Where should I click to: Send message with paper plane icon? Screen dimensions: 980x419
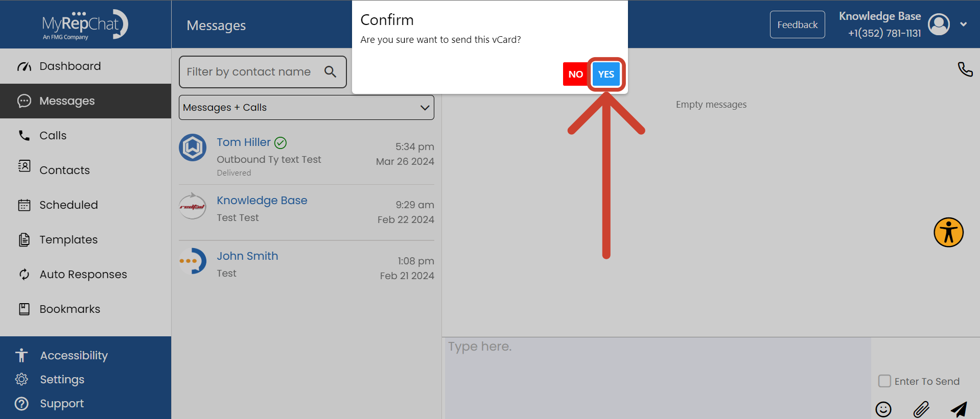(x=959, y=409)
